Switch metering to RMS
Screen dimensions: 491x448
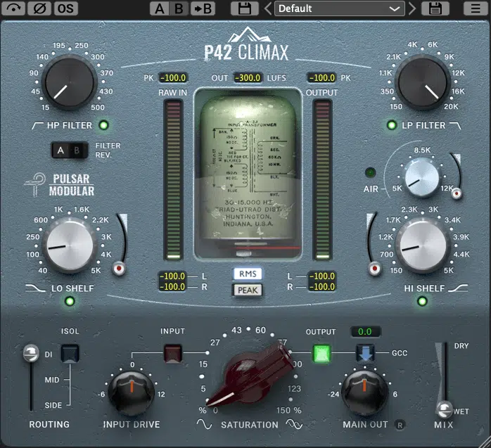pos(245,274)
